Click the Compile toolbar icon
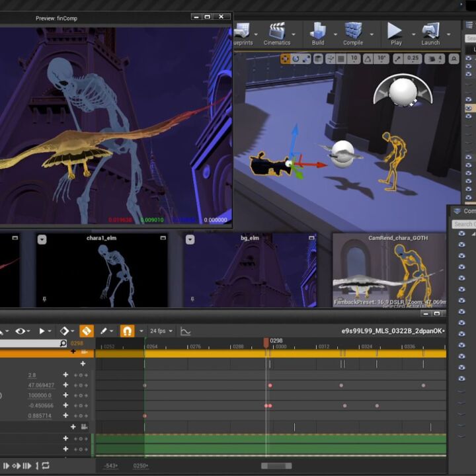The width and height of the screenshot is (476, 476). pos(353,32)
